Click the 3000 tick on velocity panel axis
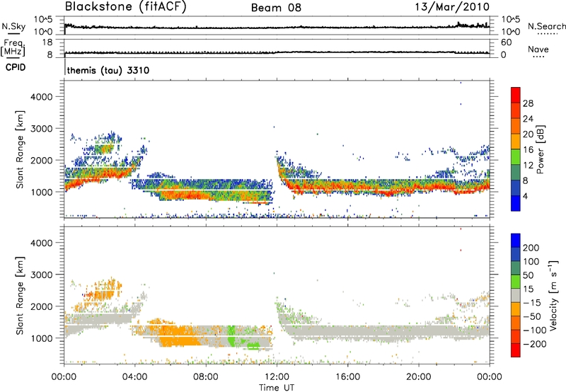This screenshot has height=392, width=566. [x=41, y=275]
